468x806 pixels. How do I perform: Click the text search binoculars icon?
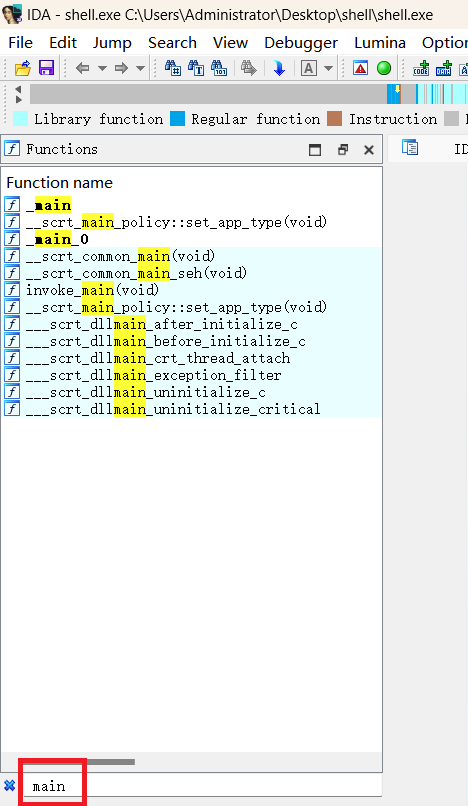point(195,68)
